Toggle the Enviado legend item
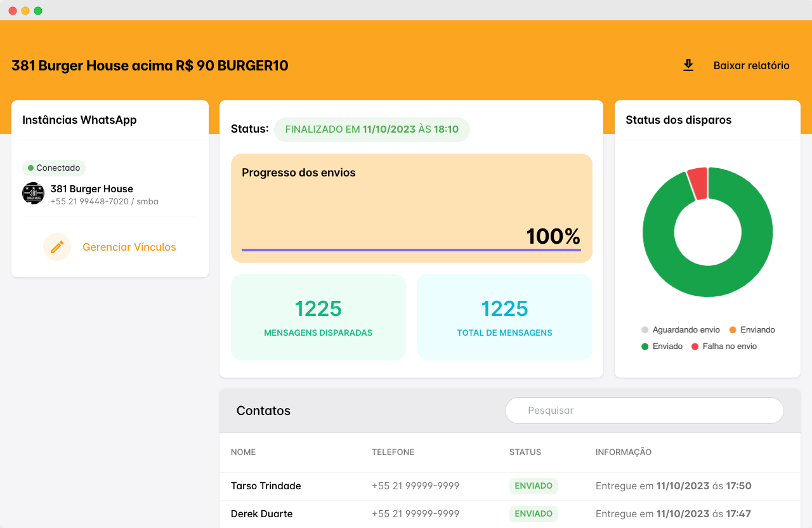 coord(662,346)
